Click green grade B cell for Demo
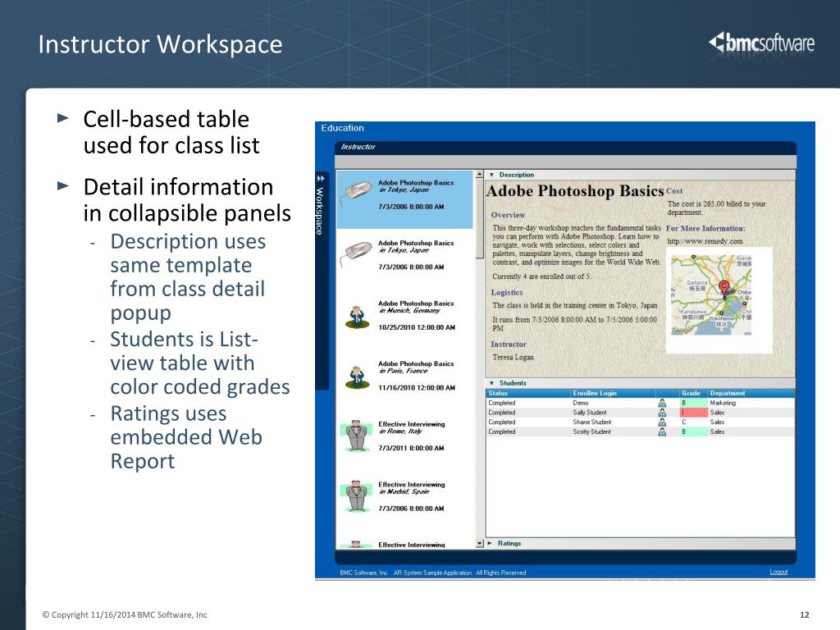Screen dimensions: 840x630 693,403
